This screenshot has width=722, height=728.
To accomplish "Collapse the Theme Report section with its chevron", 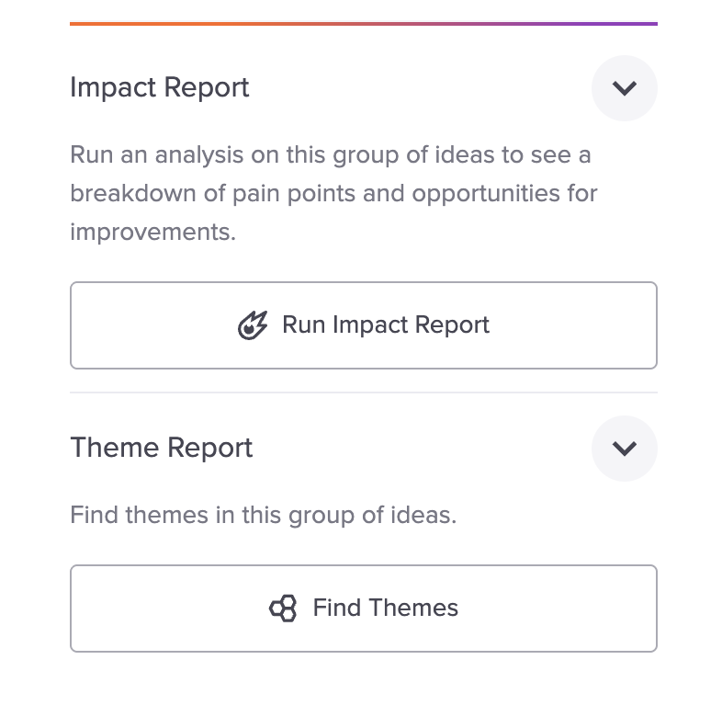I will point(624,449).
